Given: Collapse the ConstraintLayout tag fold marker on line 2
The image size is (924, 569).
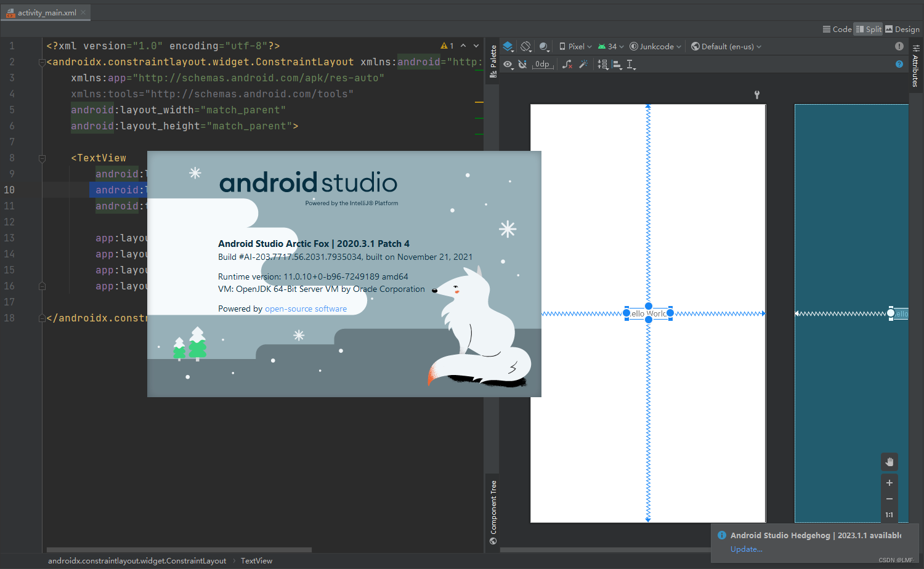Looking at the screenshot, I should tap(42, 62).
